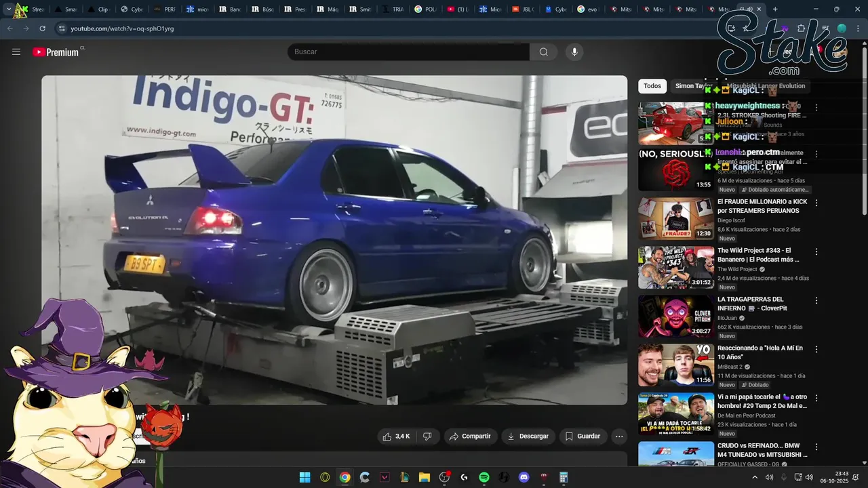This screenshot has height=488, width=868.
Task: Click the De Mal en Peor Podcast name
Action: tap(747, 415)
